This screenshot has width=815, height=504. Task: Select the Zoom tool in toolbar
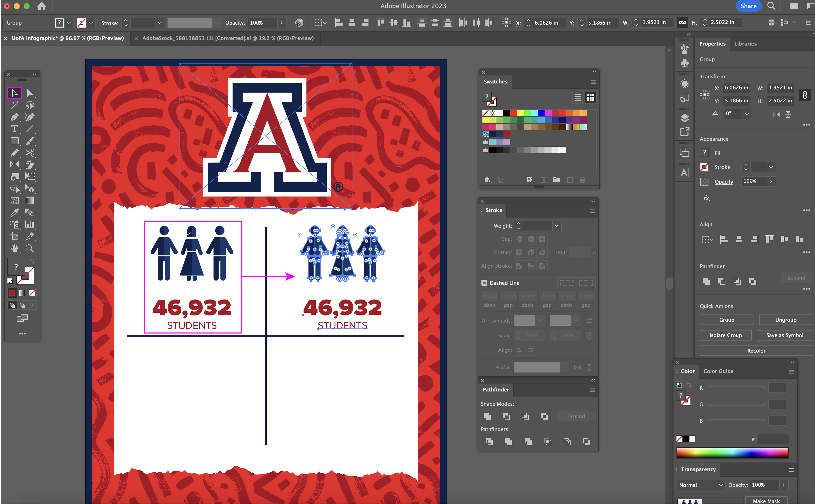click(x=30, y=248)
